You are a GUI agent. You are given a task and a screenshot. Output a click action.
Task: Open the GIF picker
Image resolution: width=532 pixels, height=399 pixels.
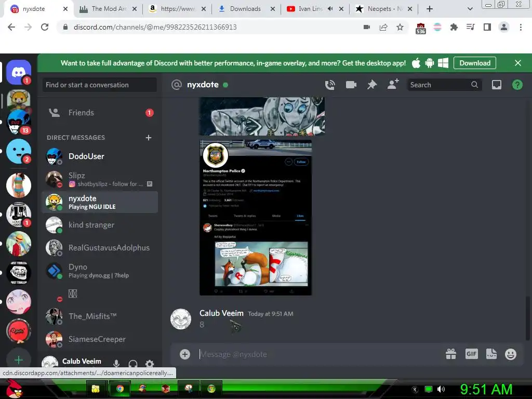pos(471,354)
